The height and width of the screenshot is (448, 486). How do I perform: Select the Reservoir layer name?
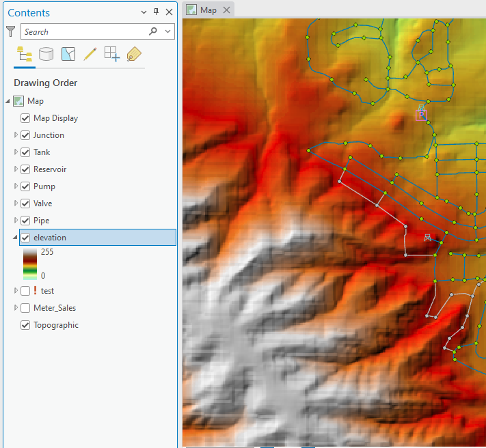pyautogui.click(x=50, y=169)
